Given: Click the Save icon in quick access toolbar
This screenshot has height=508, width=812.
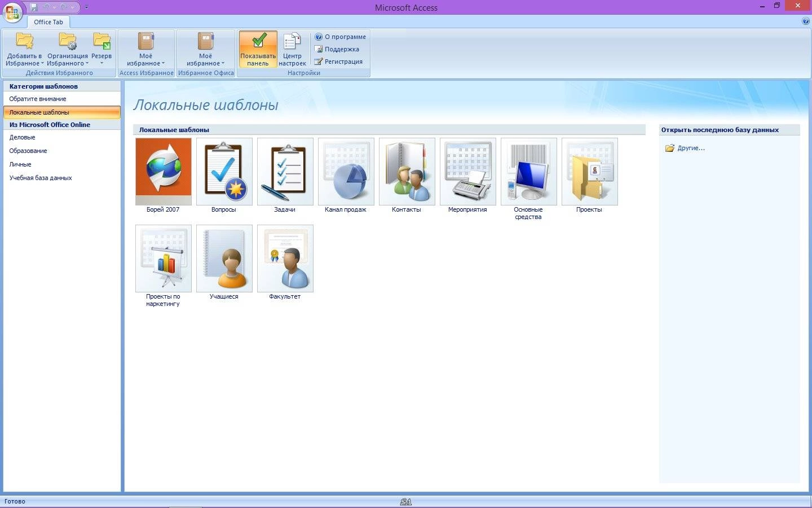Looking at the screenshot, I should (x=34, y=7).
